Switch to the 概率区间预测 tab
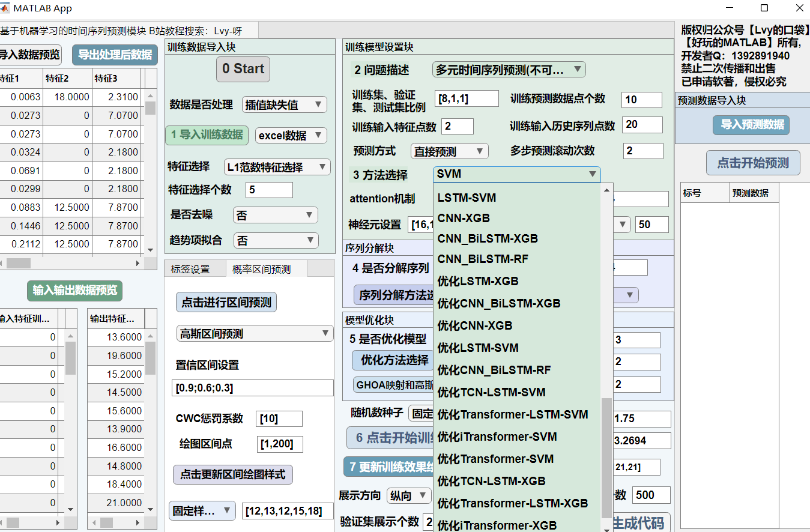This screenshot has width=810, height=532. coord(261,270)
